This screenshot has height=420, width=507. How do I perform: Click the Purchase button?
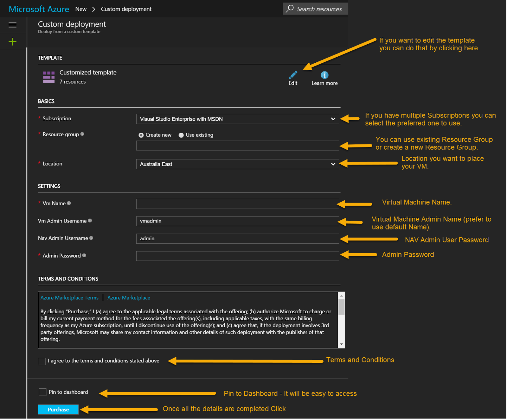click(x=58, y=410)
